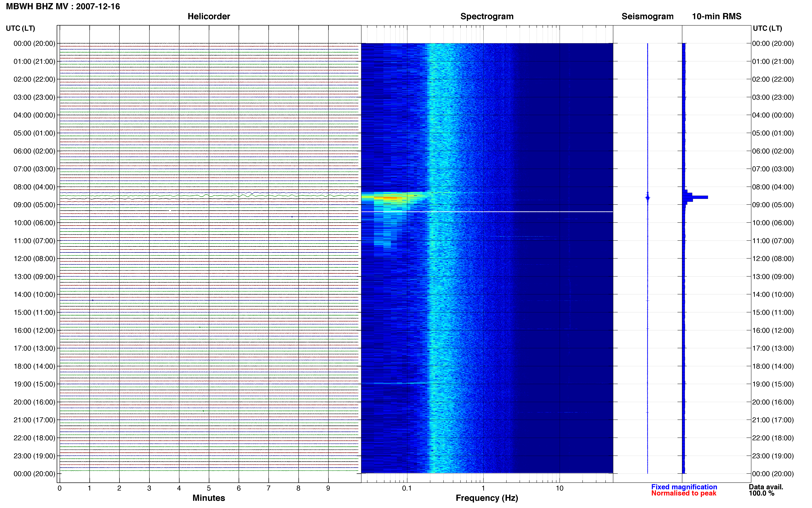Image resolution: width=812 pixels, height=508 pixels.
Task: Click the Spectrogram panel heading
Action: click(x=487, y=16)
